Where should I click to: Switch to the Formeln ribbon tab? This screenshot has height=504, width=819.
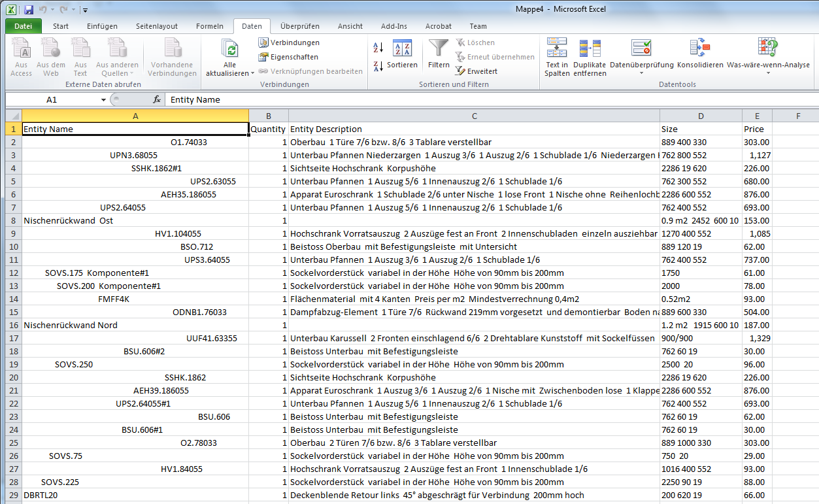click(209, 26)
